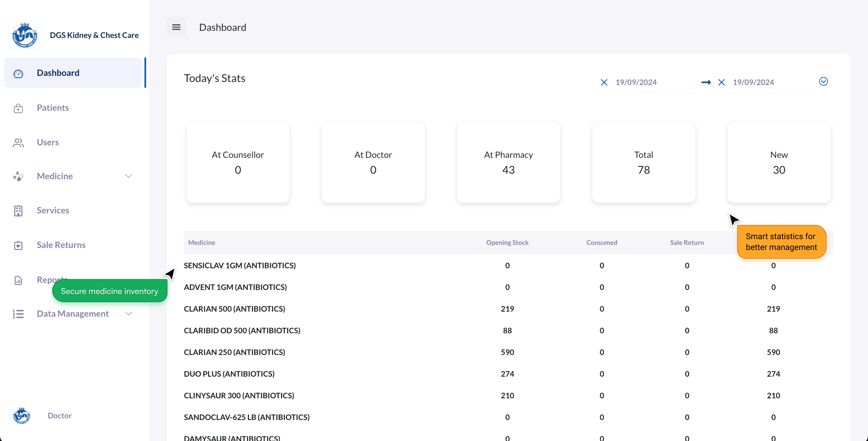Click the Reports chart icon
The width and height of the screenshot is (868, 441).
tap(18, 280)
